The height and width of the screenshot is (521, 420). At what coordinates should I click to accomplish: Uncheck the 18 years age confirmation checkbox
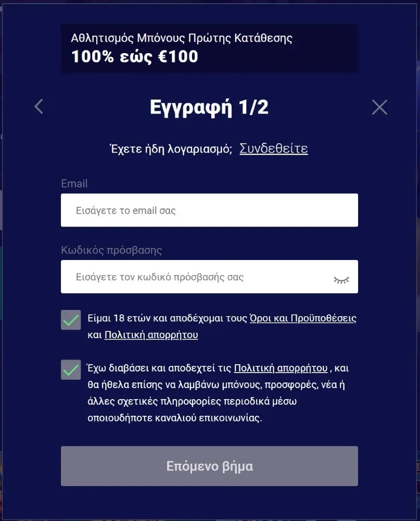tap(71, 320)
